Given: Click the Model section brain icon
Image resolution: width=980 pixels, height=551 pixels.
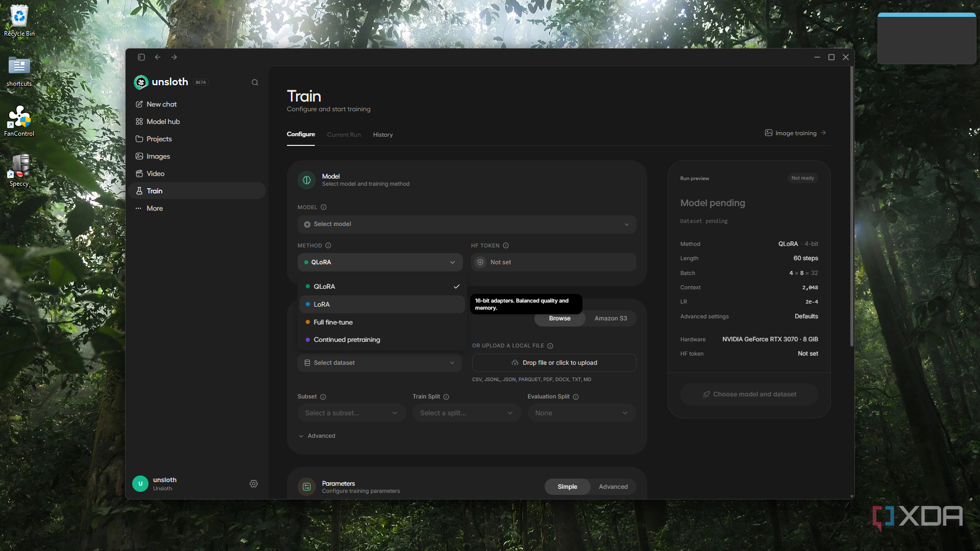Looking at the screenshot, I should point(307,180).
